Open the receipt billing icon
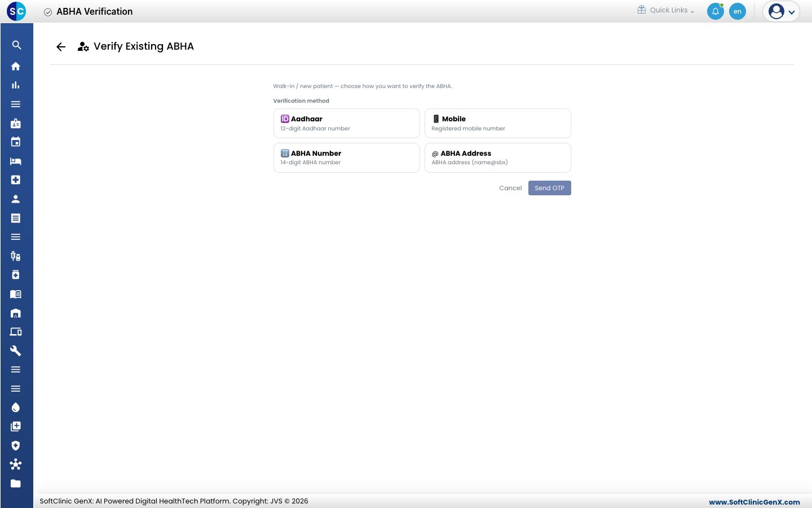Viewport: 812px width, 508px height. (x=16, y=218)
